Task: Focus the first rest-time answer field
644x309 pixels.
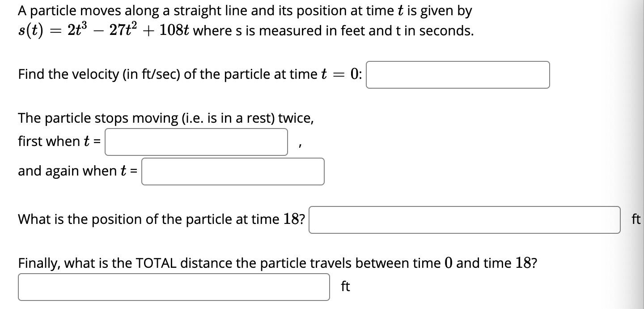Action: [x=196, y=142]
